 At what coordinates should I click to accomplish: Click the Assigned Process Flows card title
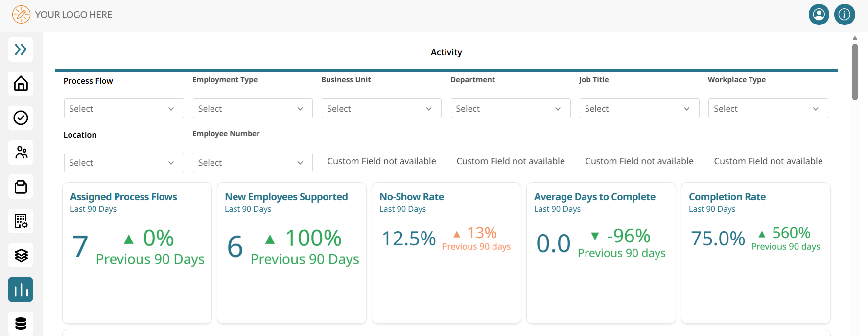pos(123,197)
